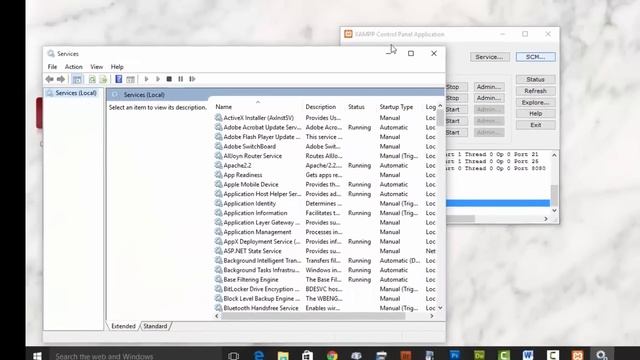Screen dimensions: 640x360
Task: Click the Explore... button in XAMPP panel
Action: point(535,102)
